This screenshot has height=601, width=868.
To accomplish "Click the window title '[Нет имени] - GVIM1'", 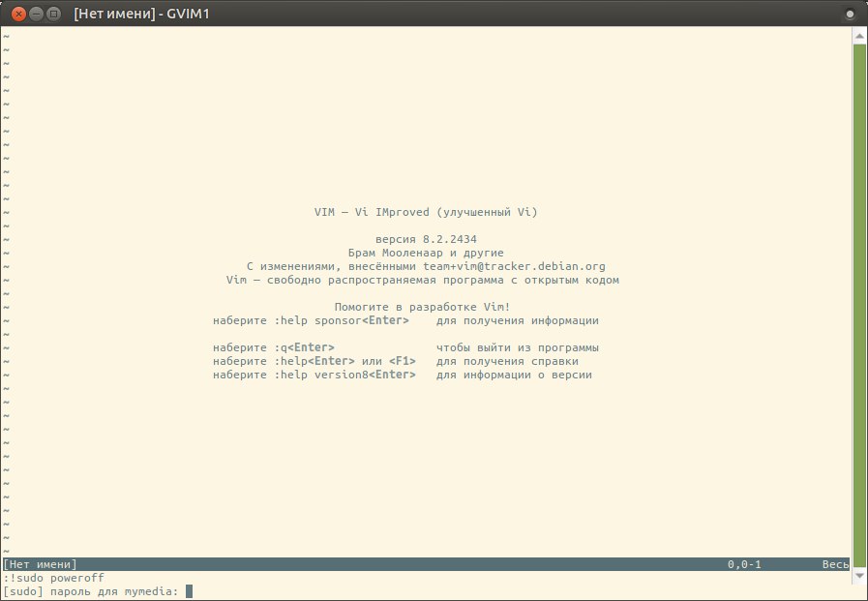I will pos(141,14).
